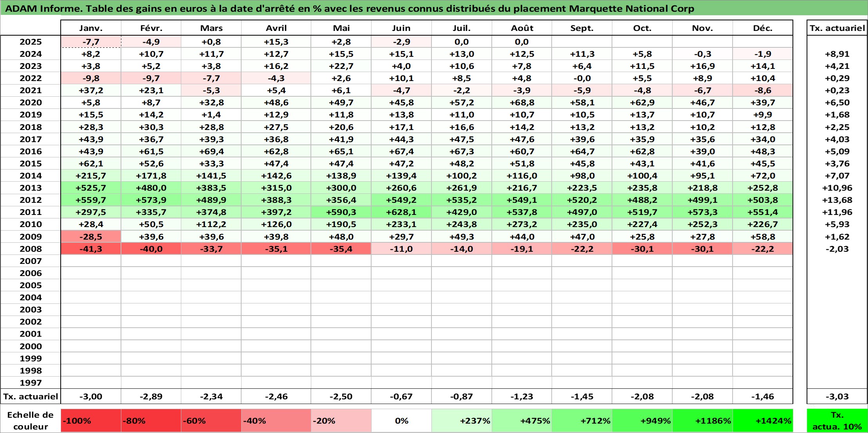Select the -9,8 cell in January 2022
This screenshot has height=433, width=868.
[x=91, y=78]
